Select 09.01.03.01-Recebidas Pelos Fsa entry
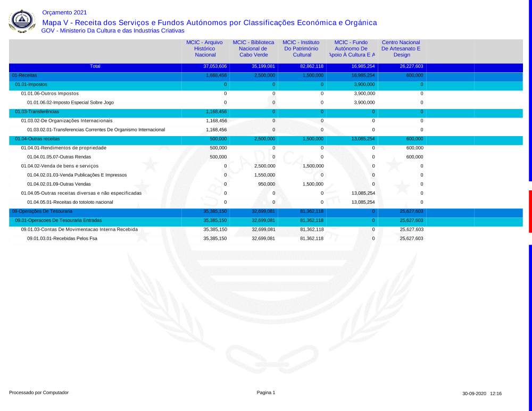This screenshot has height=411, width=532. pyautogui.click(x=62, y=239)
